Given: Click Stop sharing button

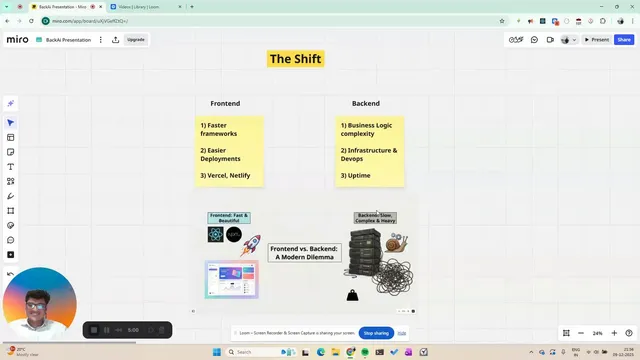Looking at the screenshot, I should tap(376, 333).
